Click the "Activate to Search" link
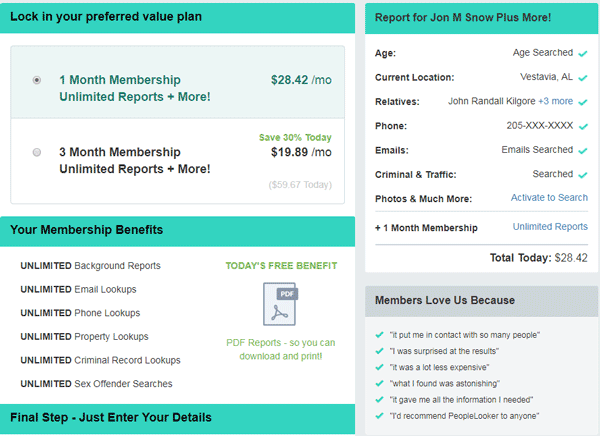The width and height of the screenshot is (600, 436). coord(549,198)
